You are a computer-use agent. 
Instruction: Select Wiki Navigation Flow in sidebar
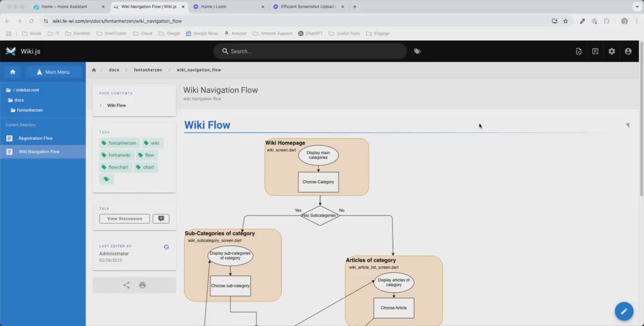point(43,151)
